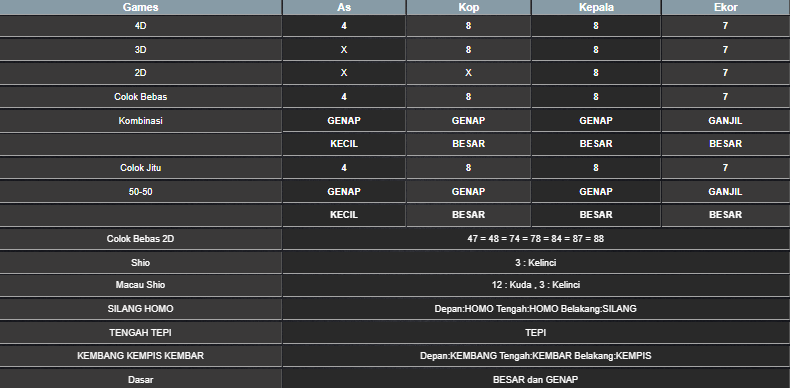Select the 50-50 row label
The image size is (790, 388).
(x=141, y=191)
